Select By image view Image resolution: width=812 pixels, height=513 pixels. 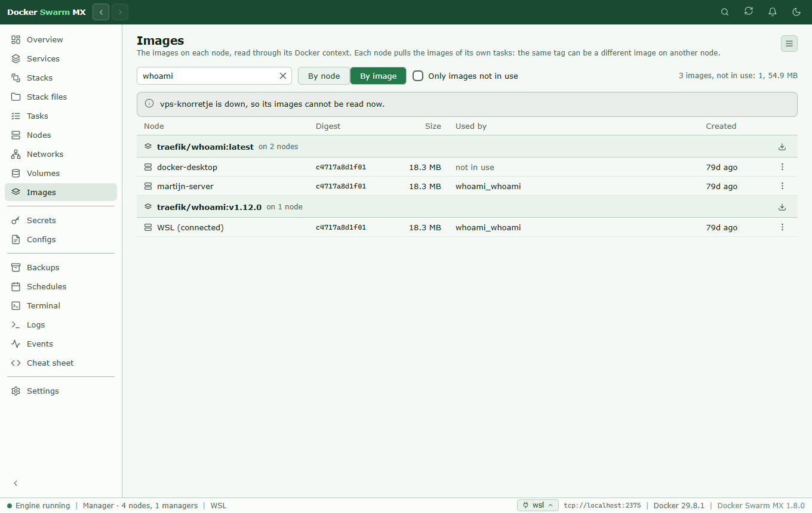378,76
